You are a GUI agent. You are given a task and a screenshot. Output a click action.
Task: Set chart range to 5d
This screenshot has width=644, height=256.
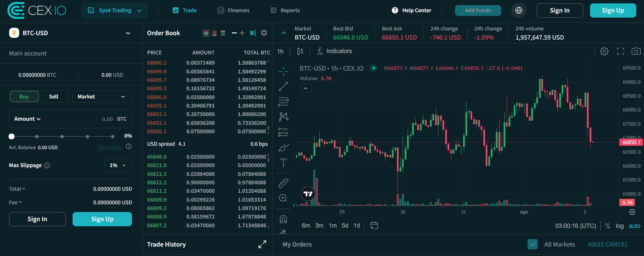pos(345,226)
